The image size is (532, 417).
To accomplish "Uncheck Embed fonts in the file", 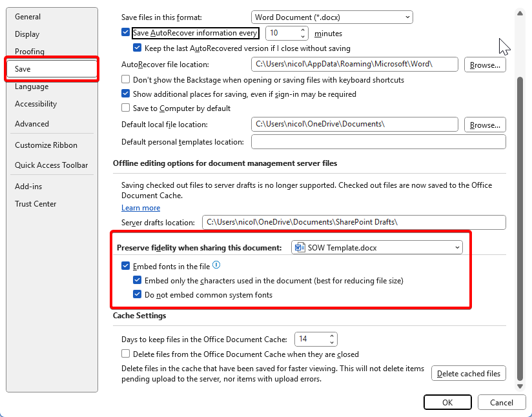I will (x=125, y=266).
